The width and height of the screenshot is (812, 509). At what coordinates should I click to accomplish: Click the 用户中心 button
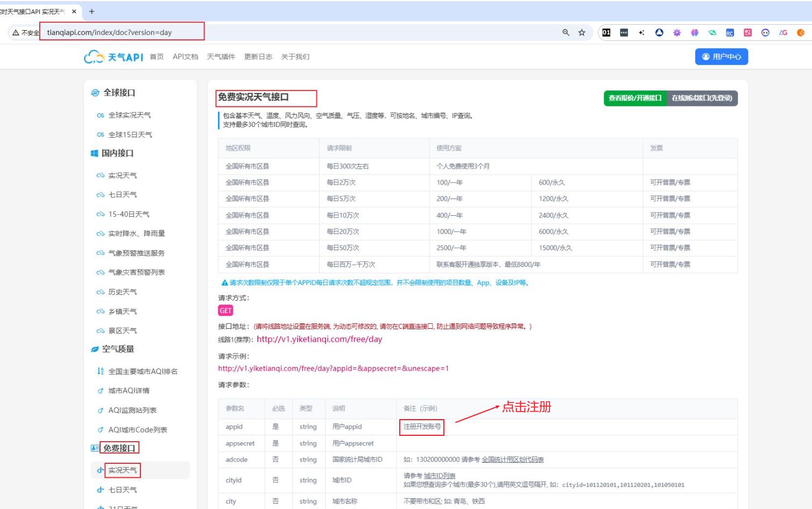tap(721, 56)
